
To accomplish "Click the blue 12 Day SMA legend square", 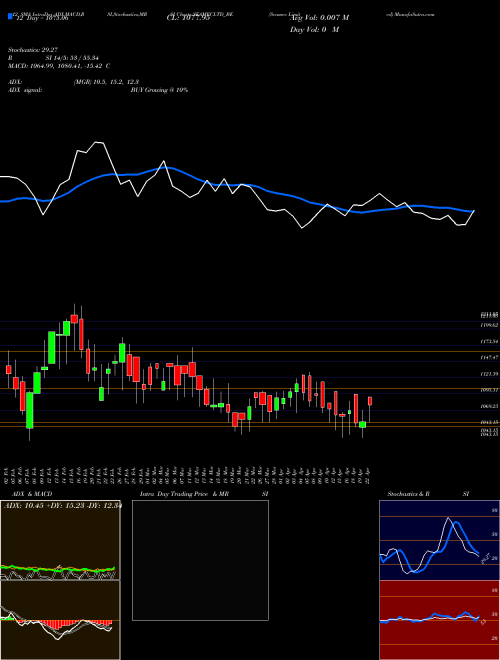I will pyautogui.click(x=10, y=16).
